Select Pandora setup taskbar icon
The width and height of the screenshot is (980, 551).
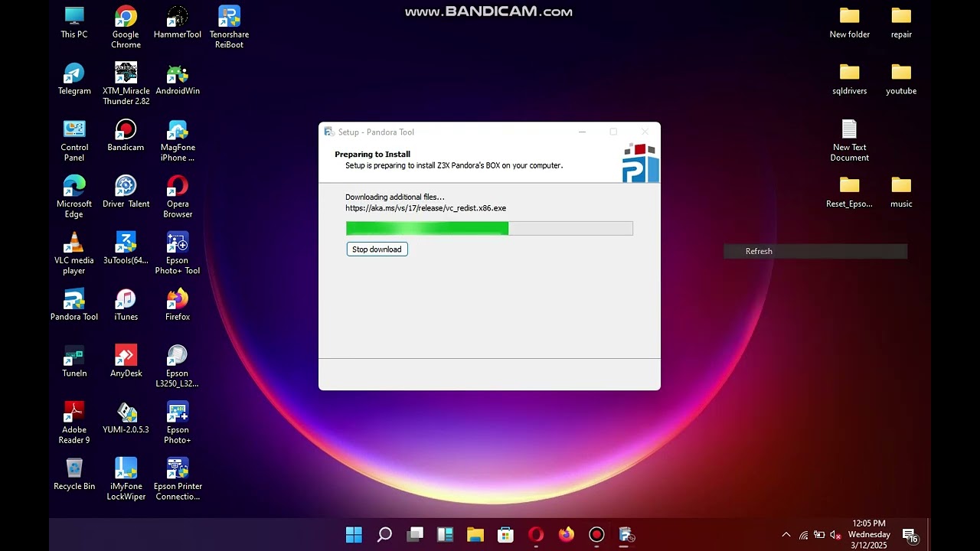[x=627, y=534]
